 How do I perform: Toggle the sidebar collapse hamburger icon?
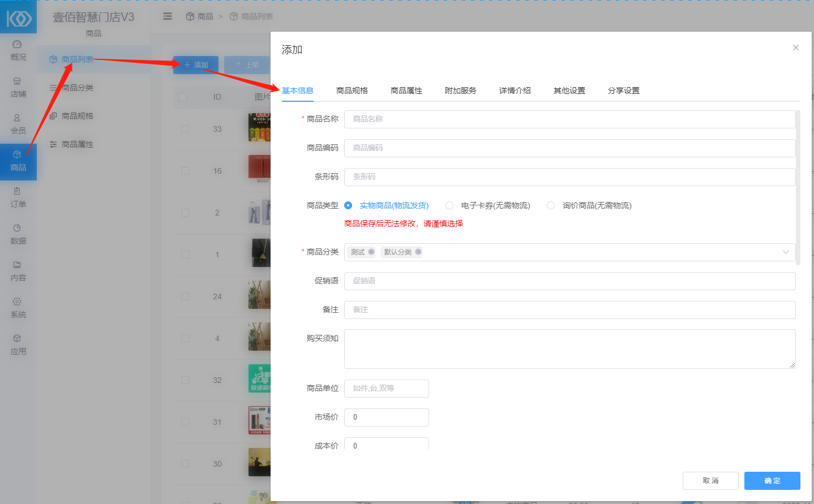pyautogui.click(x=168, y=16)
